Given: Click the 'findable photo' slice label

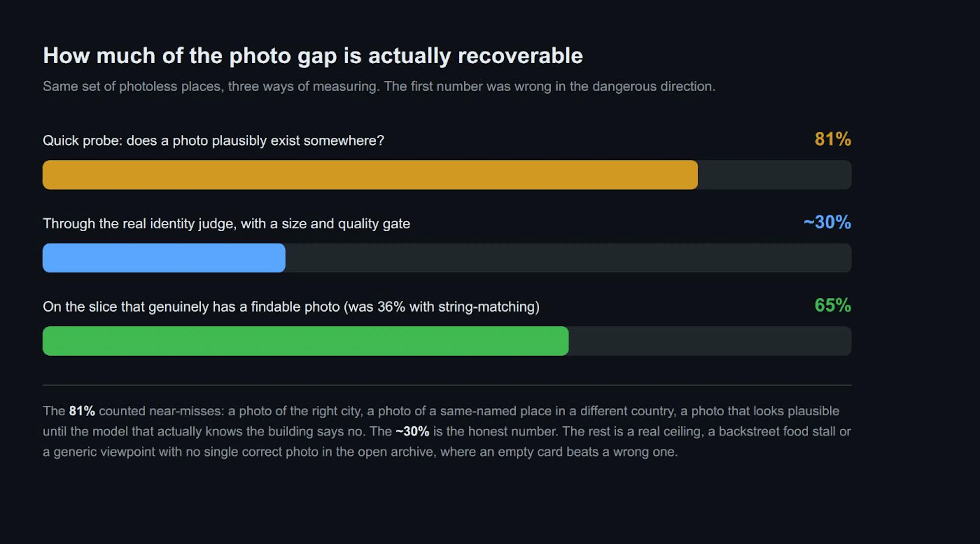Looking at the screenshot, I should pyautogui.click(x=291, y=307).
